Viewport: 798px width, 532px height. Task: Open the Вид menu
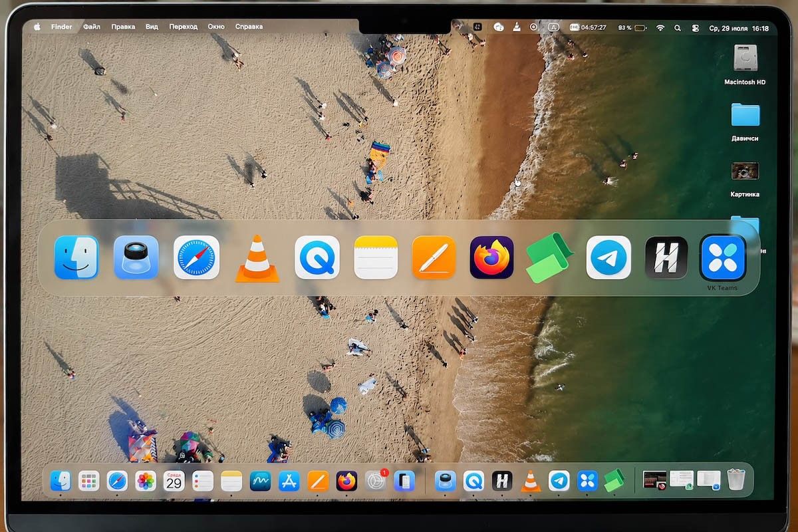pyautogui.click(x=152, y=27)
